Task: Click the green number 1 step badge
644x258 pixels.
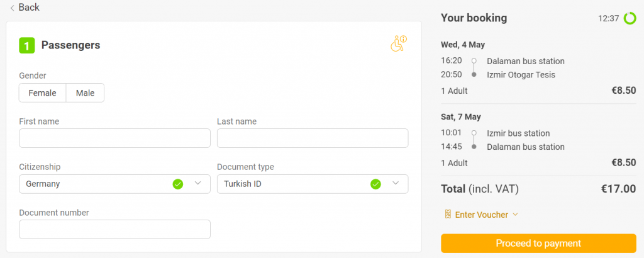Action: 27,45
